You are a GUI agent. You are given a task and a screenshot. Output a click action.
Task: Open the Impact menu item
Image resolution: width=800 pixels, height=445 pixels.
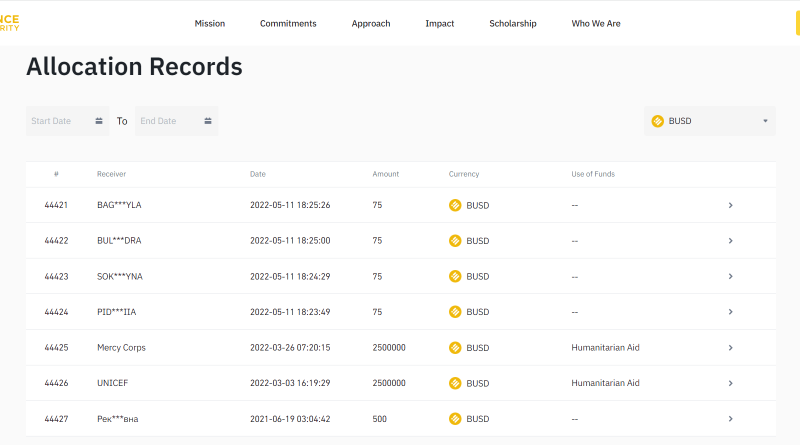tap(439, 23)
